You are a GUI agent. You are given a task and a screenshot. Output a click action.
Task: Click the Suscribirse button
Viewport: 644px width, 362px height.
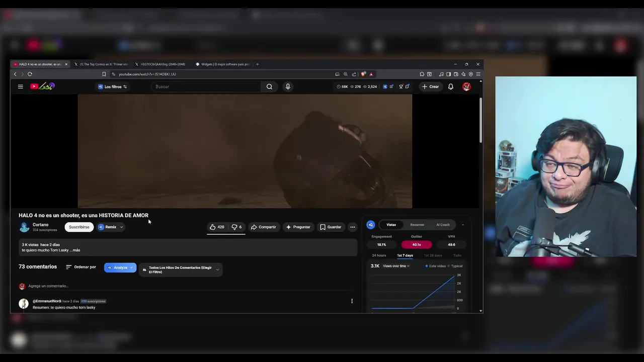coord(79,227)
